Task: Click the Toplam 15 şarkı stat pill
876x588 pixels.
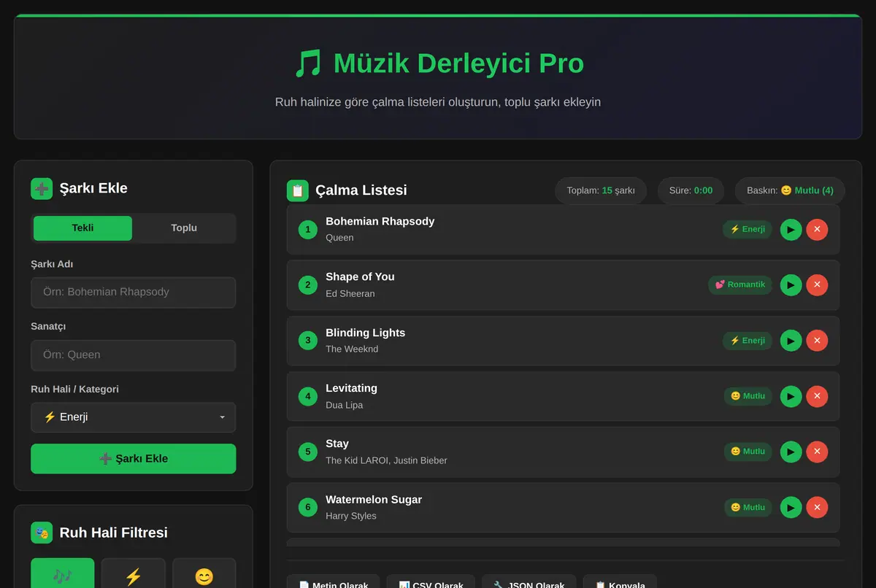Action: pyautogui.click(x=601, y=190)
